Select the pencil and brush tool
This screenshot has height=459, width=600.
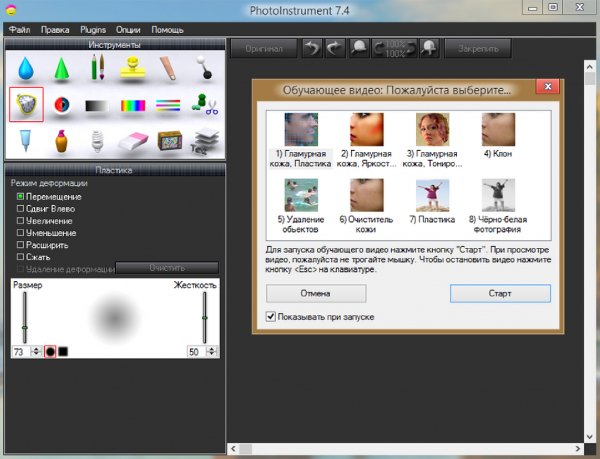coord(98,67)
